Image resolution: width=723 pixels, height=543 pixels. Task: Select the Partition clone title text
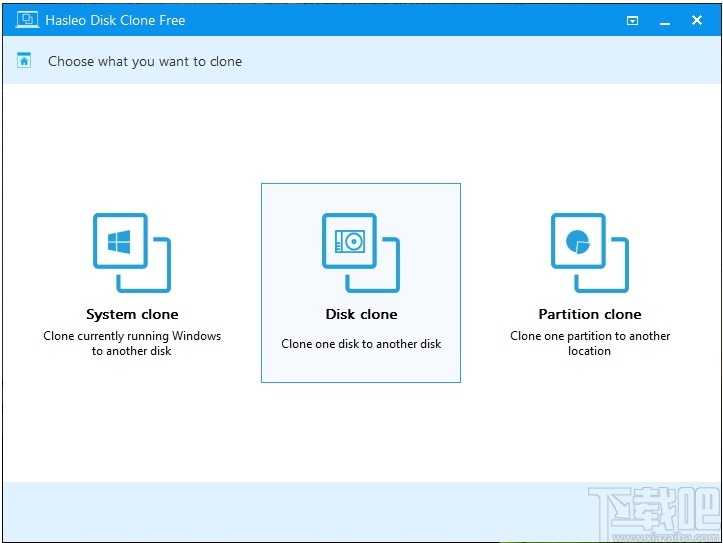590,314
